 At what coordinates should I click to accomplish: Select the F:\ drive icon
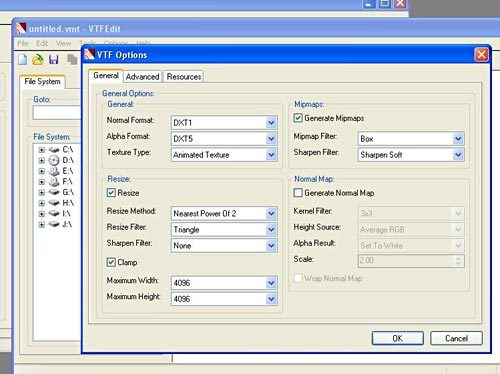[x=54, y=182]
